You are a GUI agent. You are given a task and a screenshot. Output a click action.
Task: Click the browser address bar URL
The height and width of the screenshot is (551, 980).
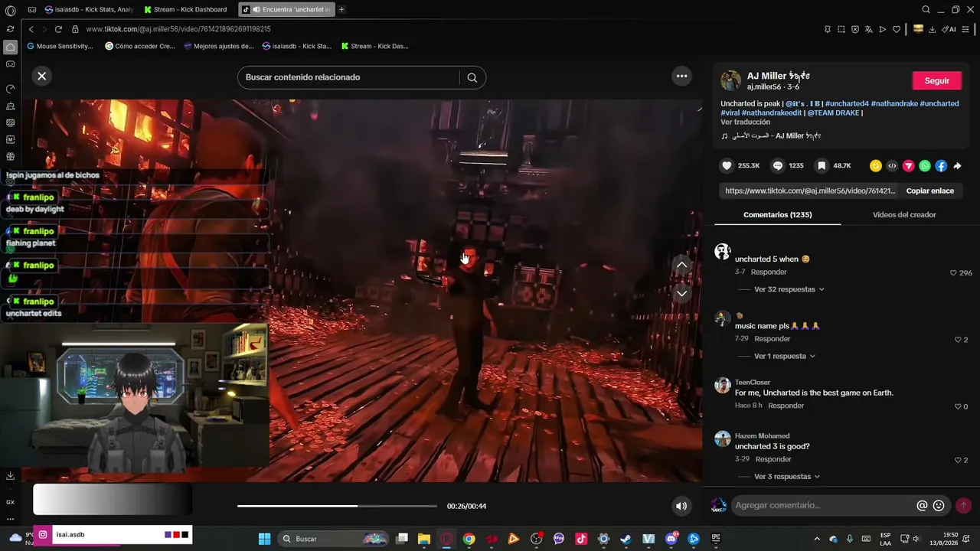pos(178,29)
